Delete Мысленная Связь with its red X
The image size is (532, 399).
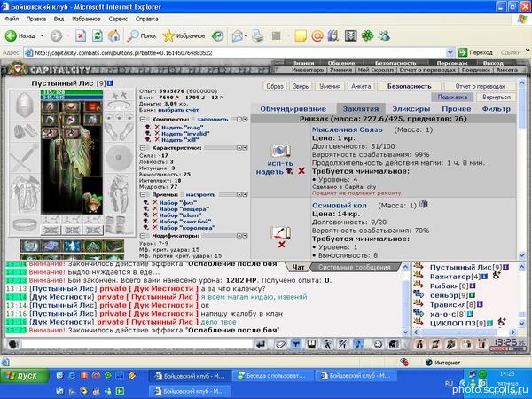[x=301, y=171]
